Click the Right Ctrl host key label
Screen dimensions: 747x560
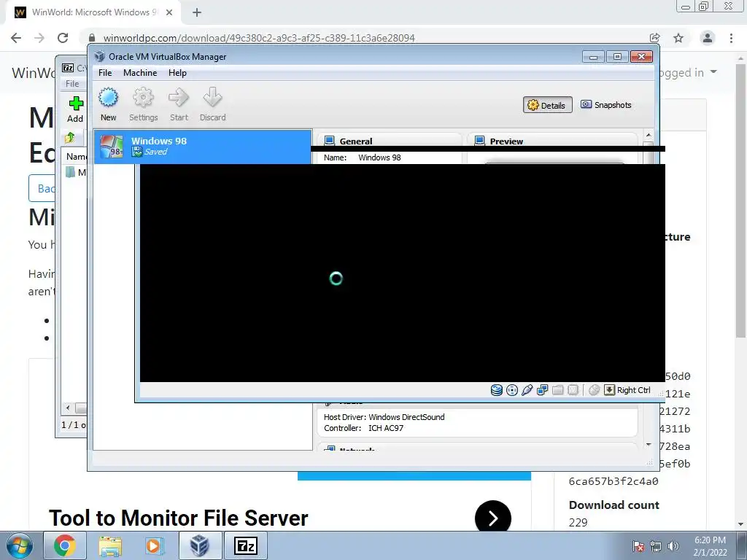(634, 390)
